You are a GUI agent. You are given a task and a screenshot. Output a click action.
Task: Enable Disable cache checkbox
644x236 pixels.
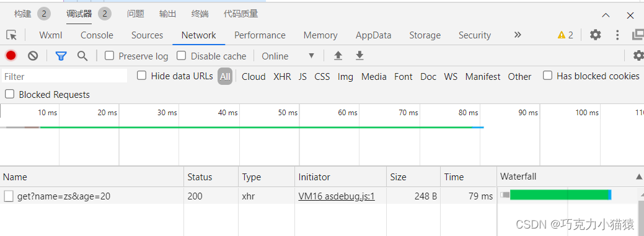[x=181, y=55]
